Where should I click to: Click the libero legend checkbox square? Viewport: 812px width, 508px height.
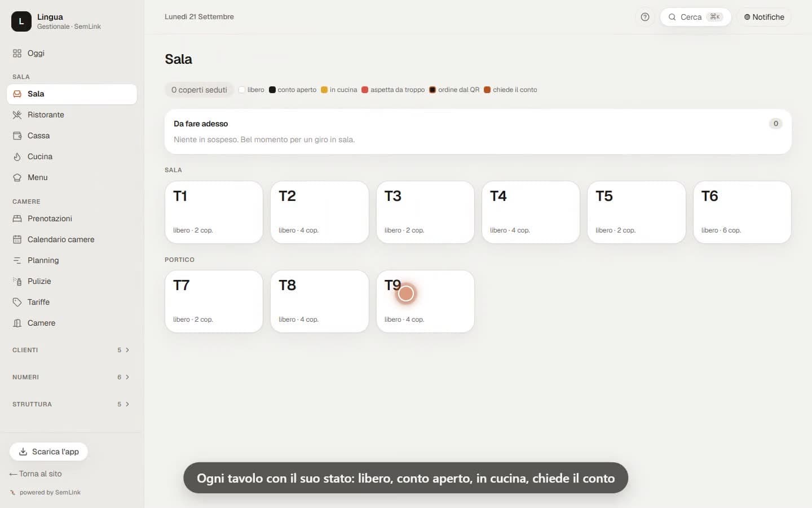coord(242,90)
